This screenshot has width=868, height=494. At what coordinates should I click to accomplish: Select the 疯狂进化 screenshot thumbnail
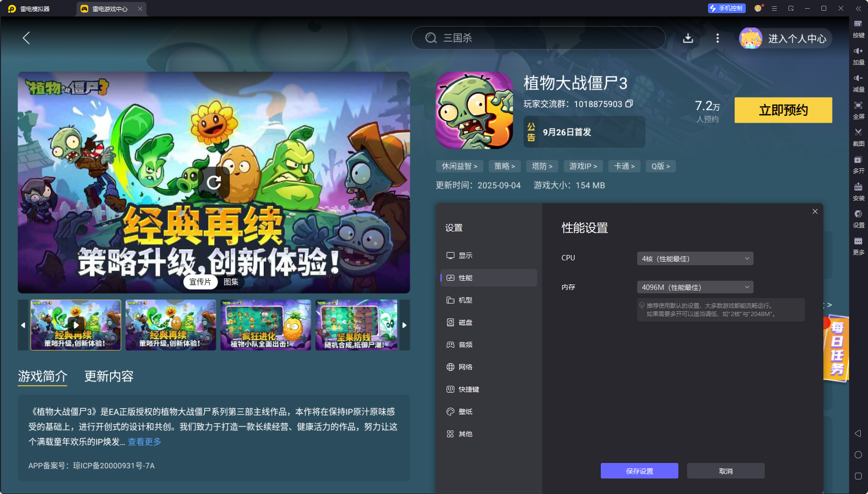click(x=266, y=325)
